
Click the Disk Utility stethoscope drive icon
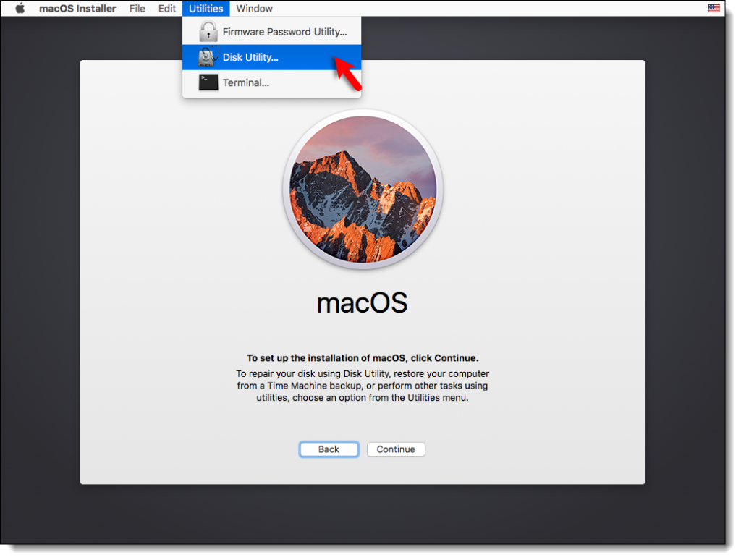click(208, 56)
